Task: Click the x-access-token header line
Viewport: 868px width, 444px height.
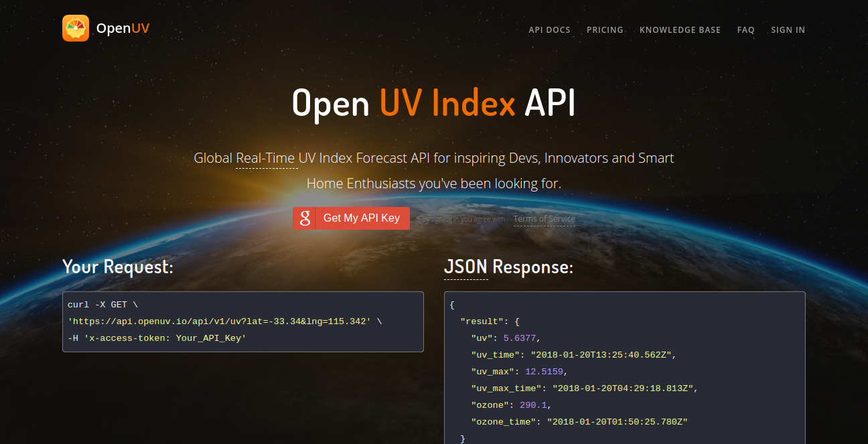Action: click(x=157, y=338)
